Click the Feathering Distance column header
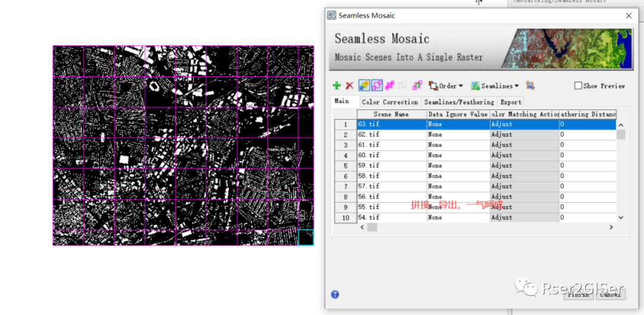 [x=588, y=114]
